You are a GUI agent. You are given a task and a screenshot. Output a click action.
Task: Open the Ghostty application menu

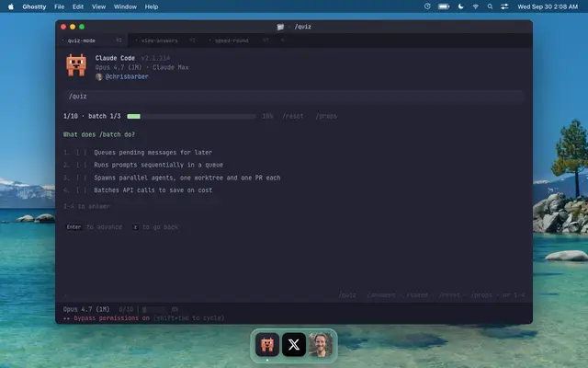click(x=34, y=6)
